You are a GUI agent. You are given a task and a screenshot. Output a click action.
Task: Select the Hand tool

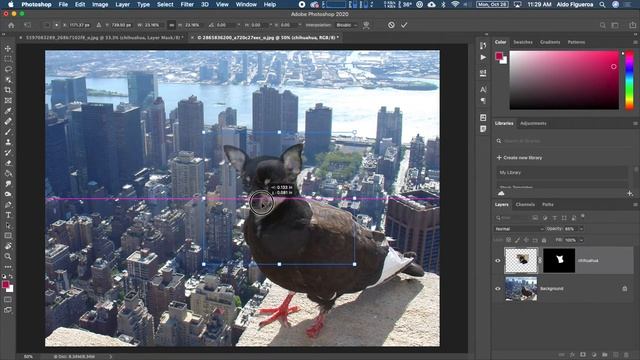(x=8, y=246)
